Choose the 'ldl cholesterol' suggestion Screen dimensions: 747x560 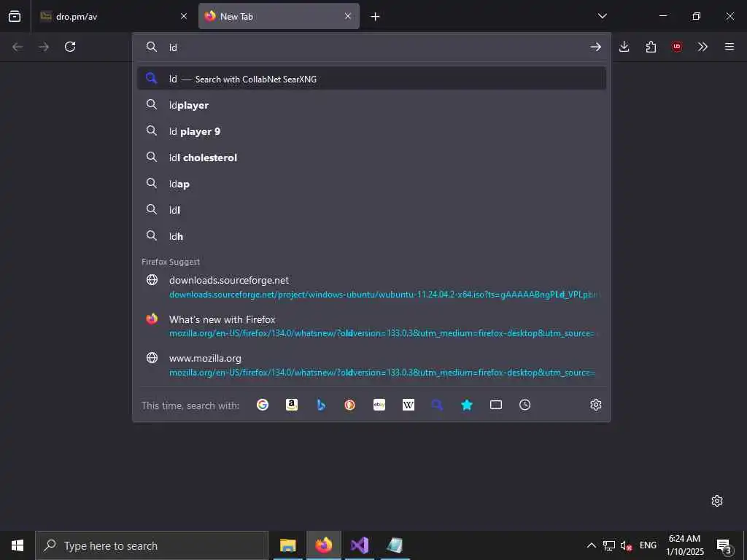(x=371, y=157)
